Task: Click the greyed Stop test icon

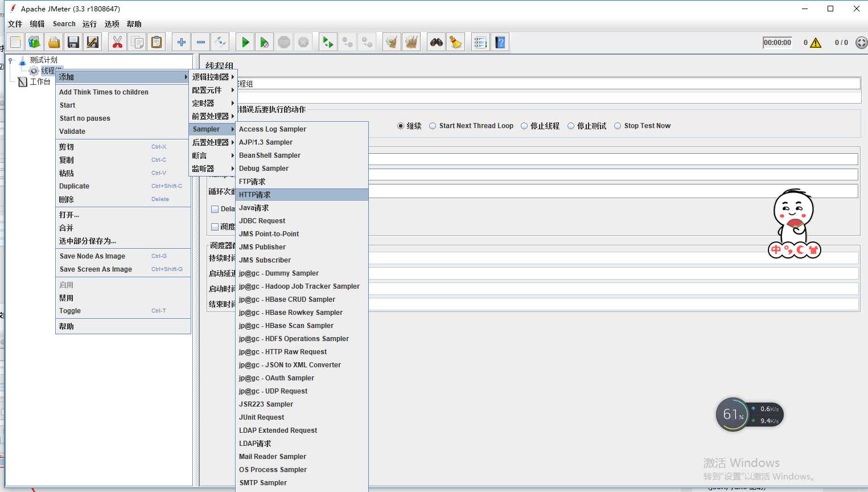Action: 284,42
